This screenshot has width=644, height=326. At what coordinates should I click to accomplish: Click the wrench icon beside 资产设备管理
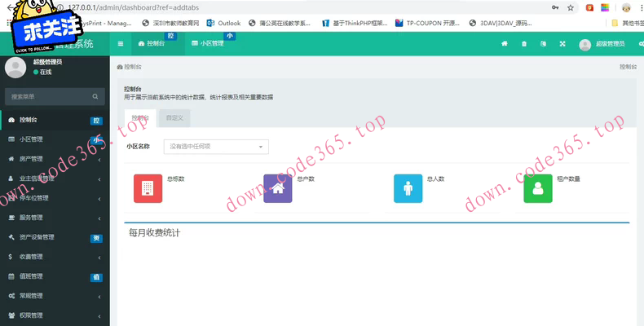11,237
